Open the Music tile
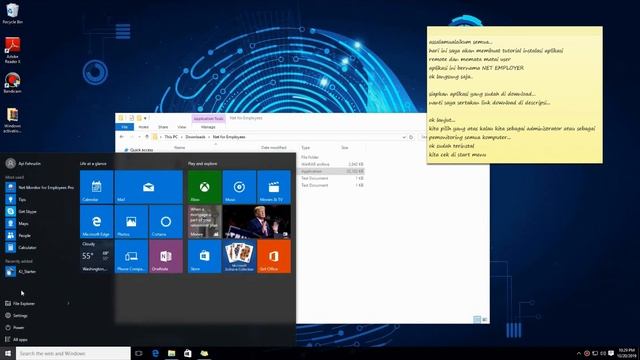 click(239, 187)
